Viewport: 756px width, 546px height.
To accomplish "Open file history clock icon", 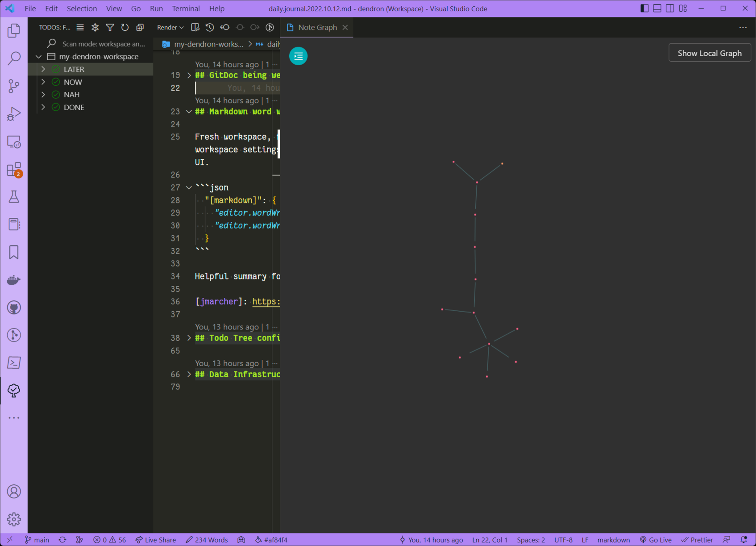I will pos(210,27).
